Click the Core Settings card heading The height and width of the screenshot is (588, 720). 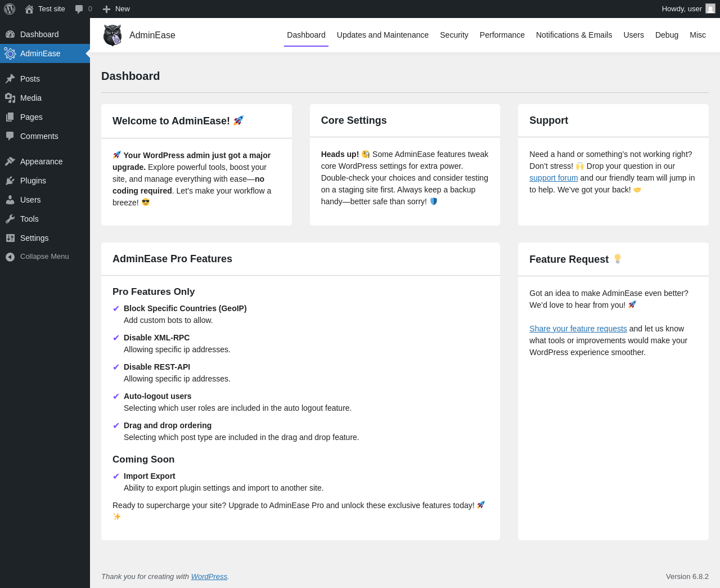coord(354,120)
